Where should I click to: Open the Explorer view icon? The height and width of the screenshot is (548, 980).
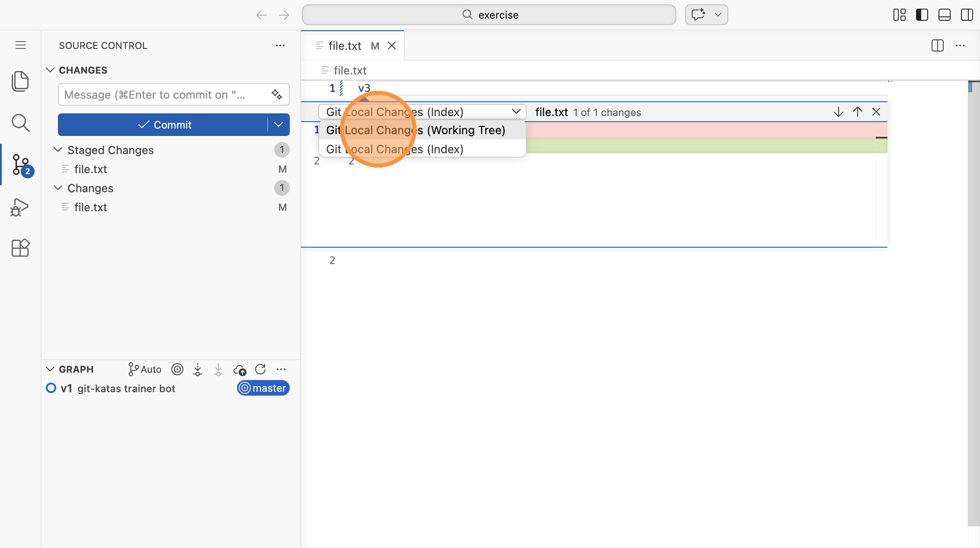point(20,81)
